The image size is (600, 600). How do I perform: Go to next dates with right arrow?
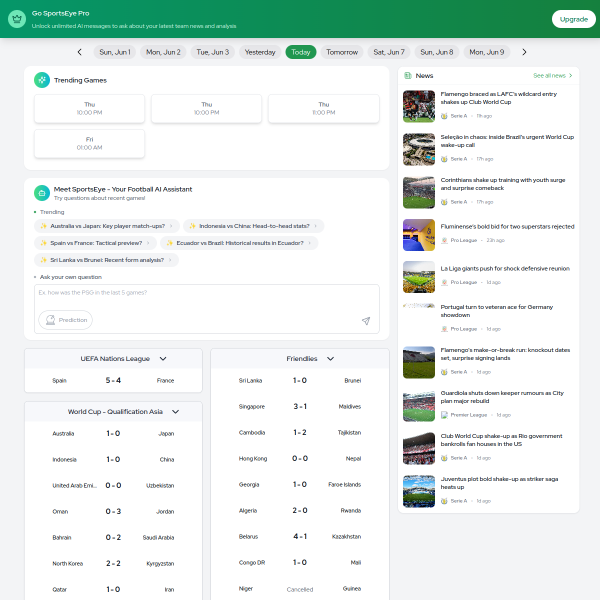[x=524, y=52]
